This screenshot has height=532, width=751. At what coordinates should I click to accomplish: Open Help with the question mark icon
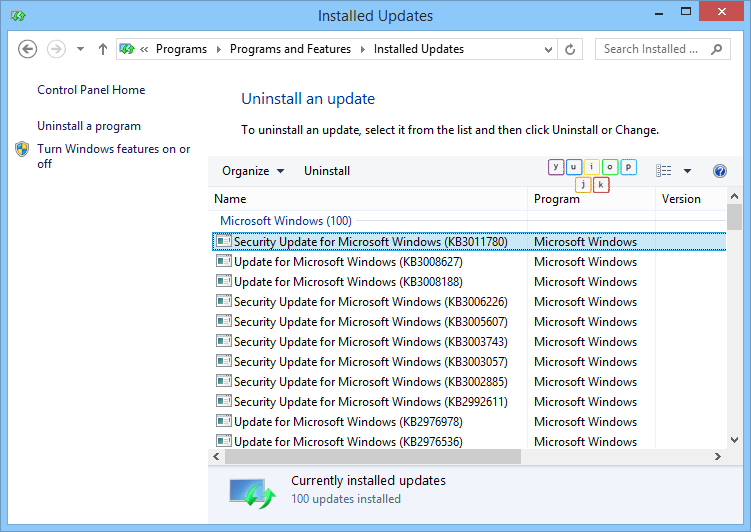(719, 171)
